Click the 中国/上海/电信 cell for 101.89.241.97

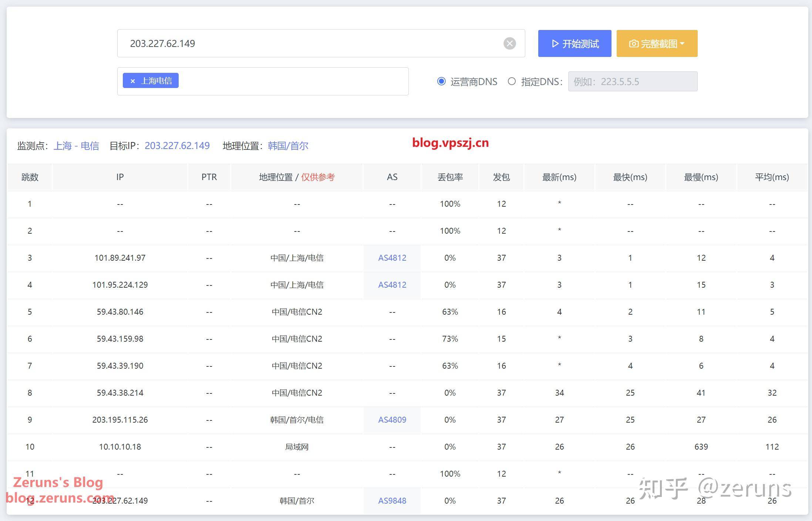pyautogui.click(x=297, y=258)
